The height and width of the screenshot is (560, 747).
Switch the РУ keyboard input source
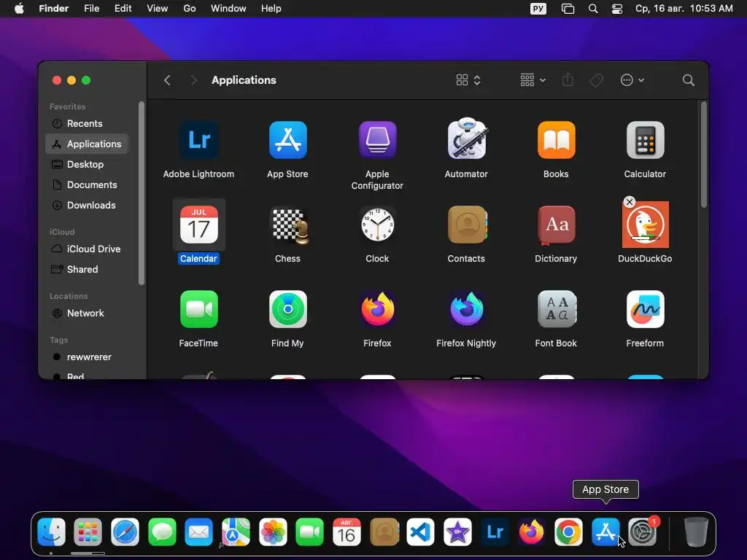click(538, 9)
